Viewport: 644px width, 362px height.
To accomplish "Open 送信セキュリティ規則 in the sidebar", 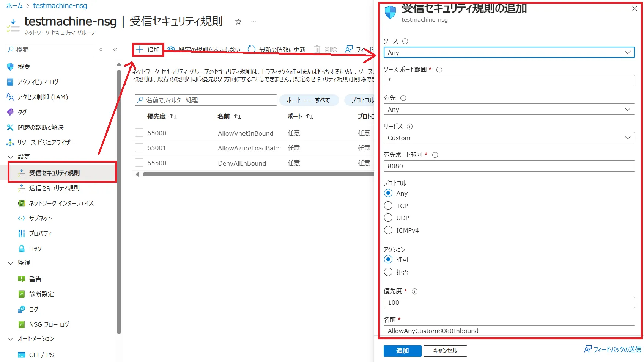I will tap(54, 188).
